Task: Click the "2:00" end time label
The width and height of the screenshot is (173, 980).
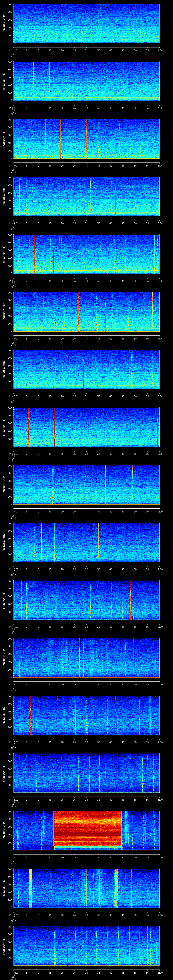Action: (x=160, y=50)
